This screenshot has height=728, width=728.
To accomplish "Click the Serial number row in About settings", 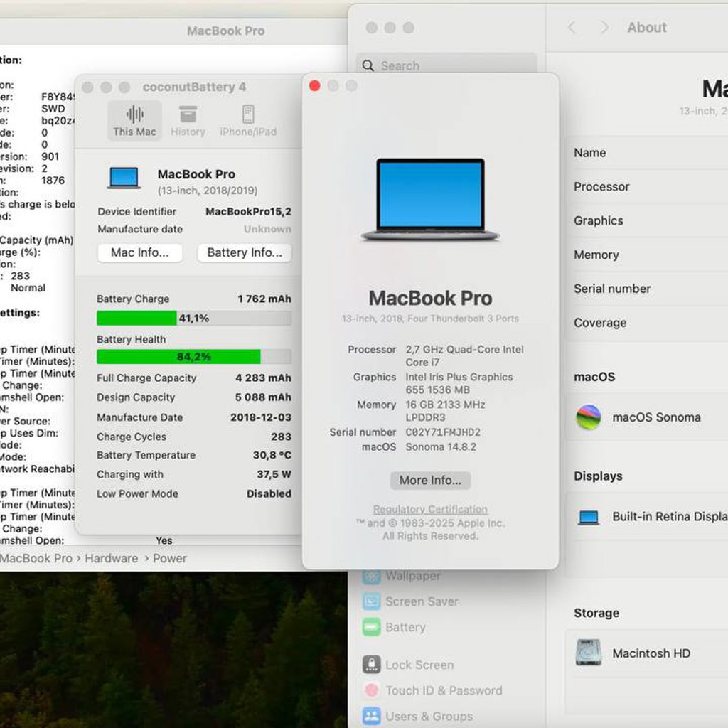I will point(647,289).
